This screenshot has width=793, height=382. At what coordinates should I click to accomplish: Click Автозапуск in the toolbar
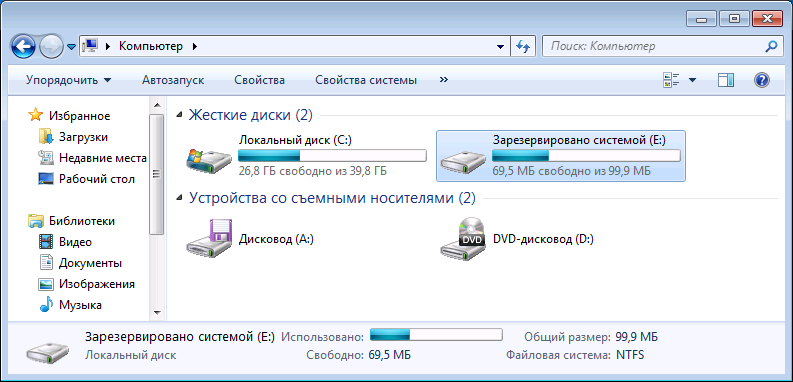pos(173,80)
